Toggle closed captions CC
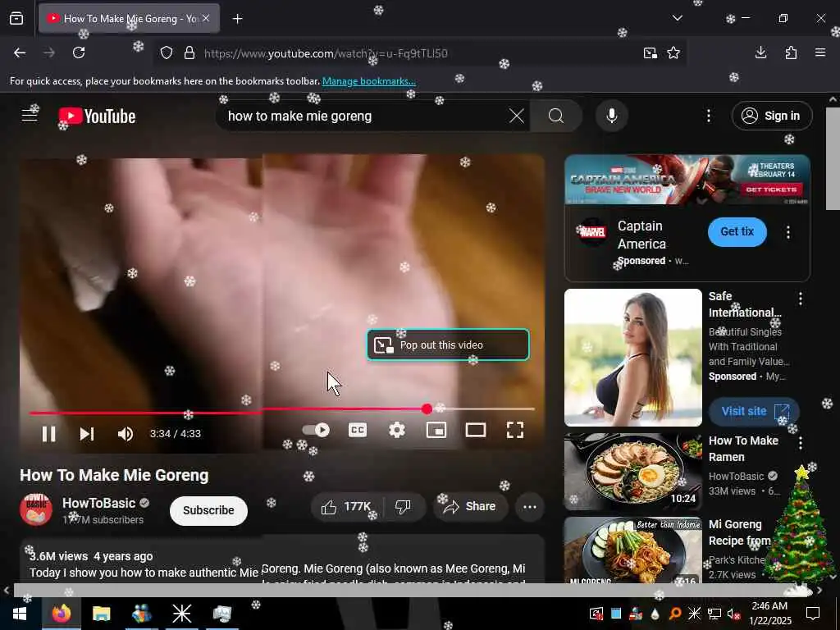This screenshot has height=630, width=840. (x=358, y=430)
